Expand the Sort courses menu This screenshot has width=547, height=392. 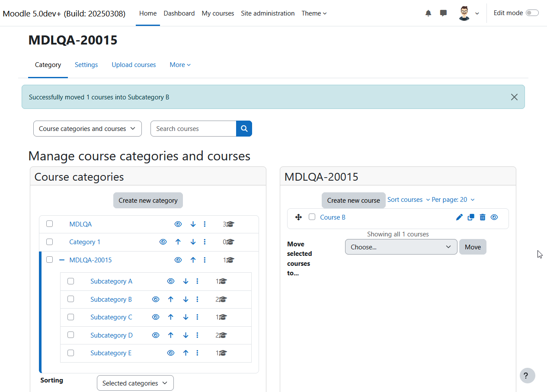click(x=409, y=200)
